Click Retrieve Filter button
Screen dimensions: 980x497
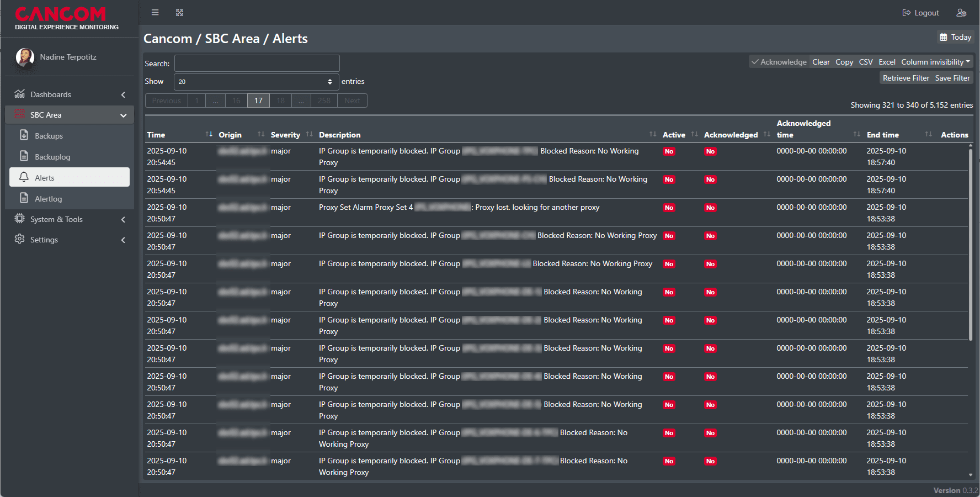pos(906,78)
